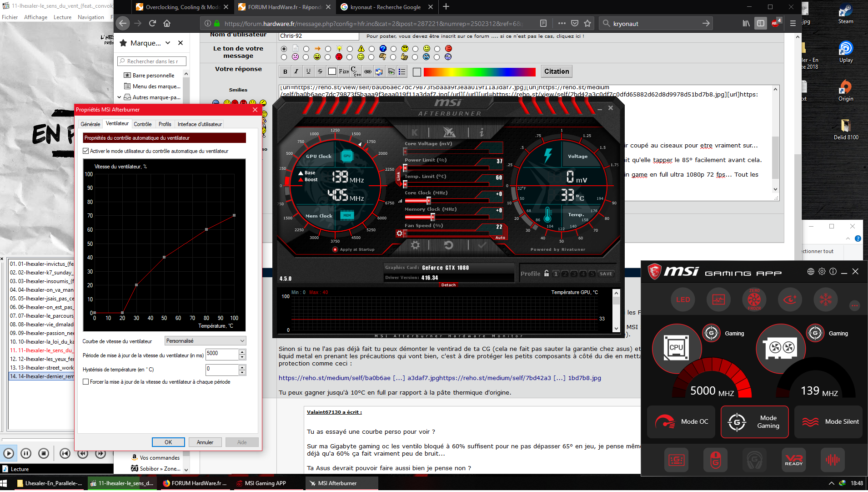Click the bookmarks search field in sidebar
Screen dimensions: 868x492
pos(152,61)
